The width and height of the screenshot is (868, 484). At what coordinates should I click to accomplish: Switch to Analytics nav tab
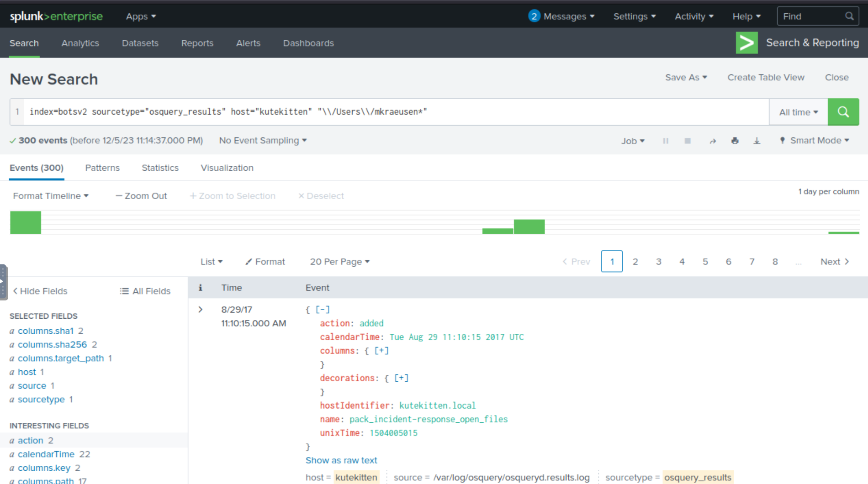coord(80,43)
